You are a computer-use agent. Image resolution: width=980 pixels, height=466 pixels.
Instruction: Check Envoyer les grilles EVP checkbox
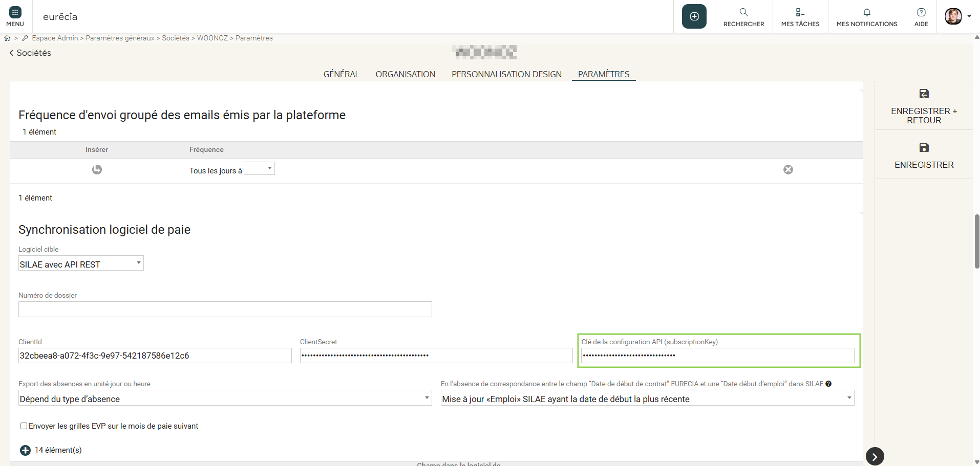(x=24, y=426)
